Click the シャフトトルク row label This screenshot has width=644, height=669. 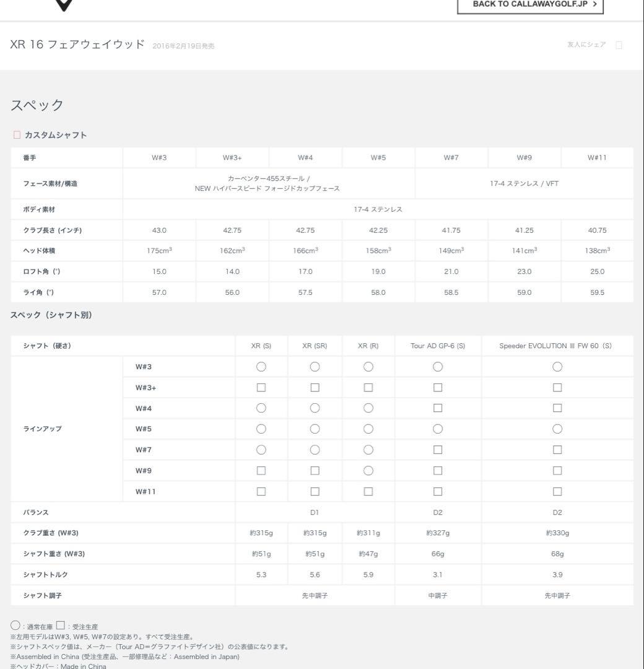click(x=45, y=575)
